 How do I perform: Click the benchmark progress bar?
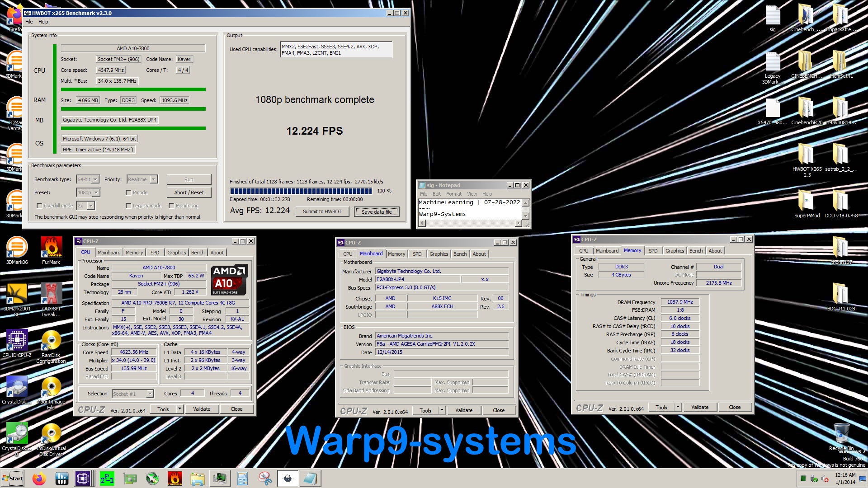(x=301, y=191)
